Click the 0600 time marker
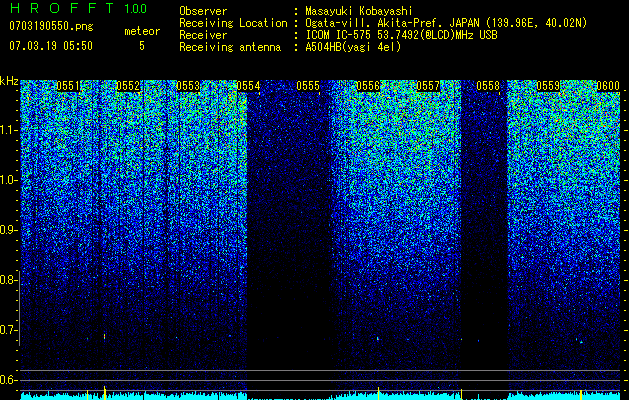 click(608, 86)
